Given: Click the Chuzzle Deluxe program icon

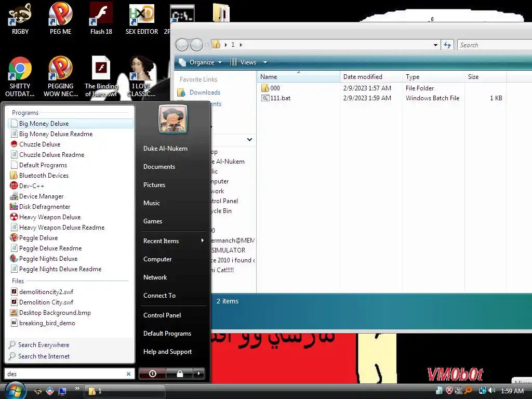Looking at the screenshot, I should [14, 144].
